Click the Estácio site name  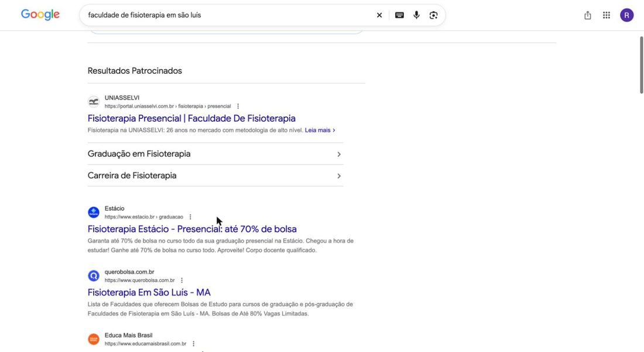[115, 209]
